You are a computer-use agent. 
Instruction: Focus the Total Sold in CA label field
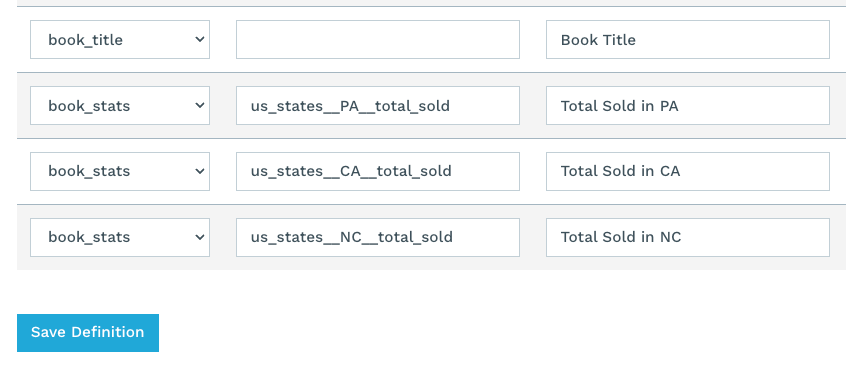[x=688, y=171]
